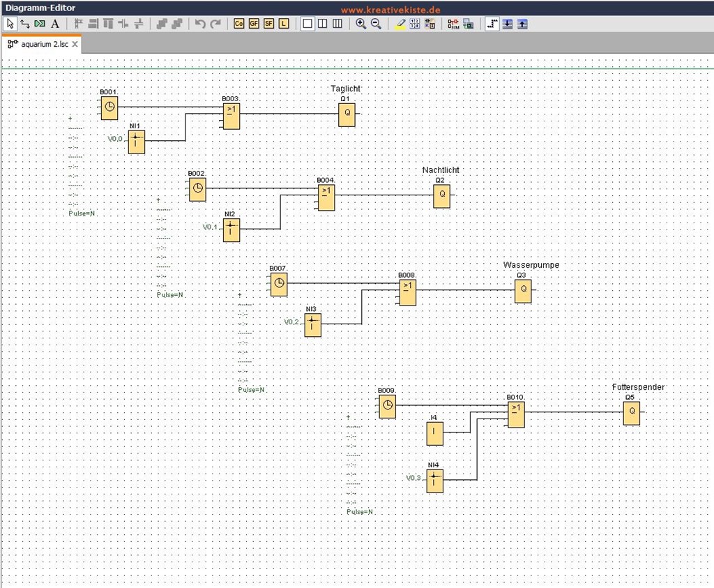
Task: Click the zoom in magnifier
Action: pos(360,24)
